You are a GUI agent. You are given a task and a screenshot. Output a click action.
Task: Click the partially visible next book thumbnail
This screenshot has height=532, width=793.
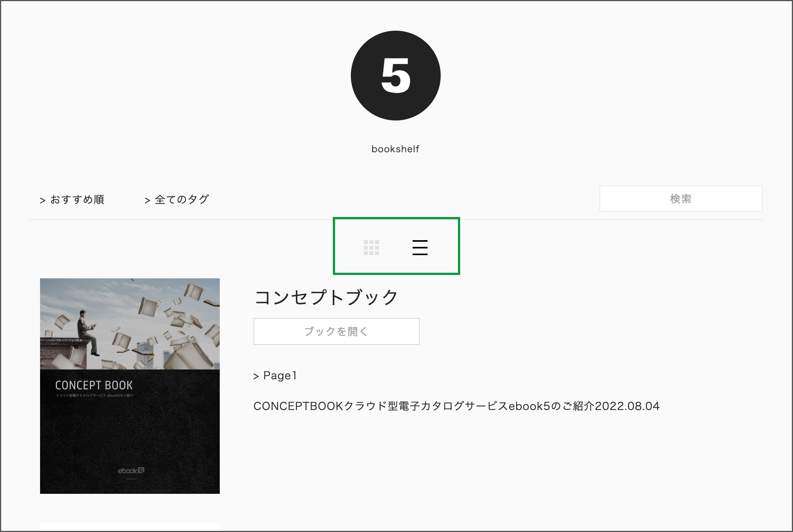[130, 527]
